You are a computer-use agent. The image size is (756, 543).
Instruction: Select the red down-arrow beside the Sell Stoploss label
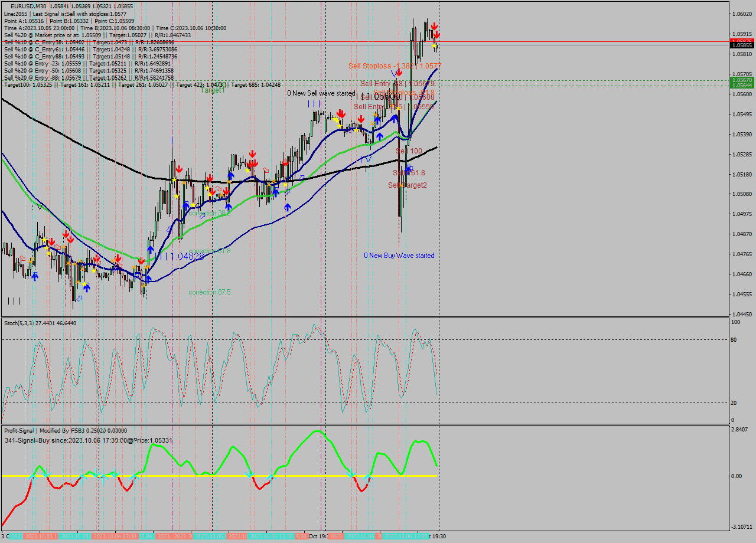(x=399, y=73)
